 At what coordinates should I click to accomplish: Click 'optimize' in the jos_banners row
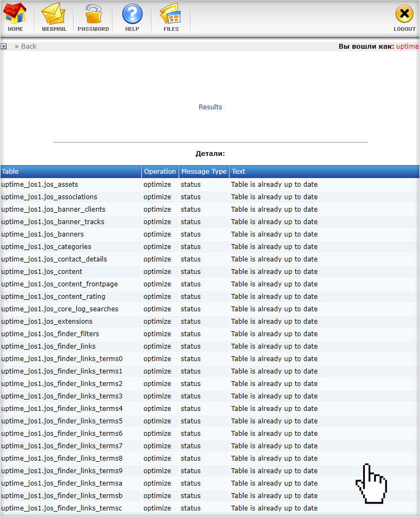pyautogui.click(x=157, y=234)
